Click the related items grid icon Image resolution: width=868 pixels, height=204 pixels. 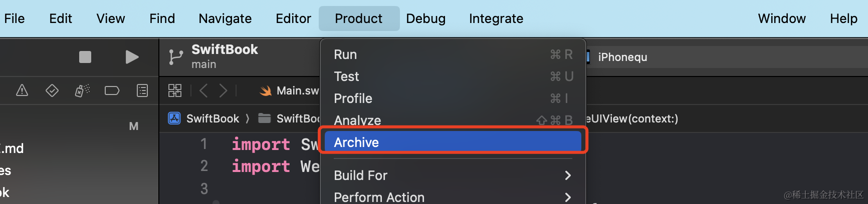(175, 90)
